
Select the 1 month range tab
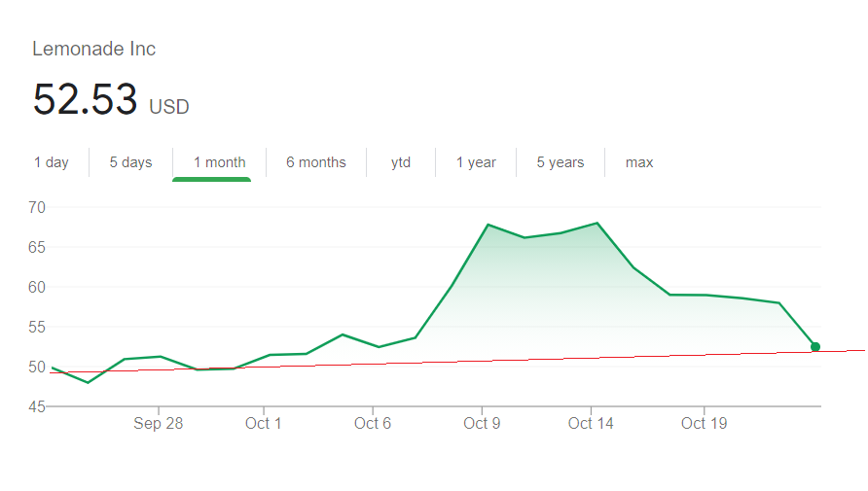pyautogui.click(x=219, y=162)
